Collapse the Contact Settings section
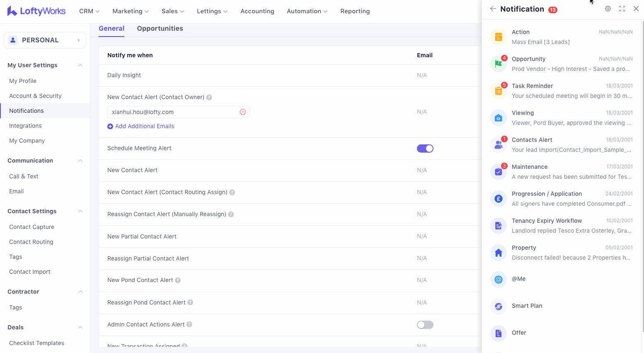Viewport: 644px width, 353px height. pyautogui.click(x=80, y=211)
